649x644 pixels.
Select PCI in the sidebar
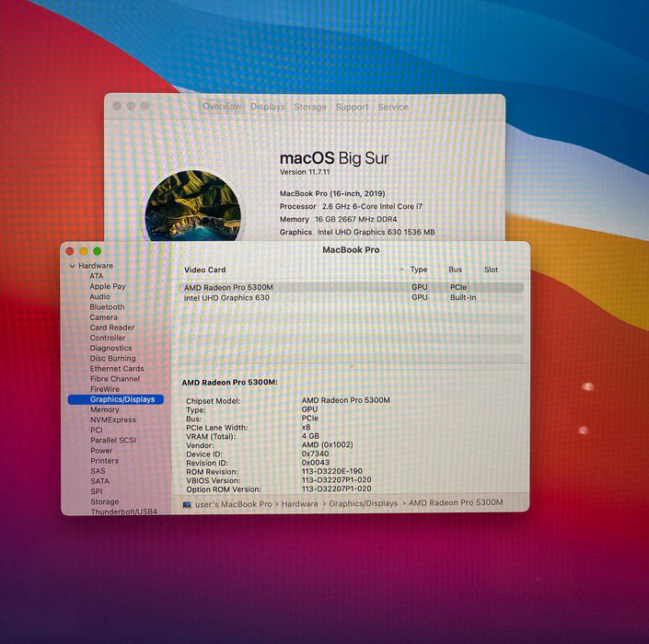pos(97,431)
